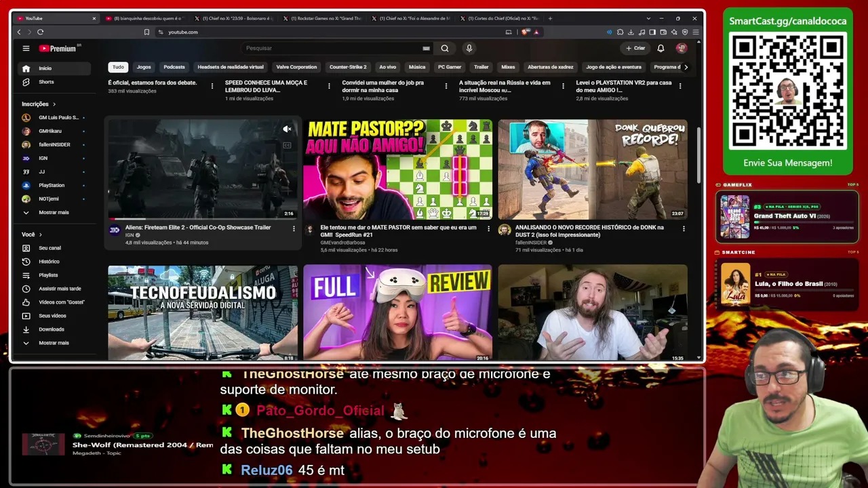
Task: Open the PlayStation subscription channel
Action: [55, 185]
